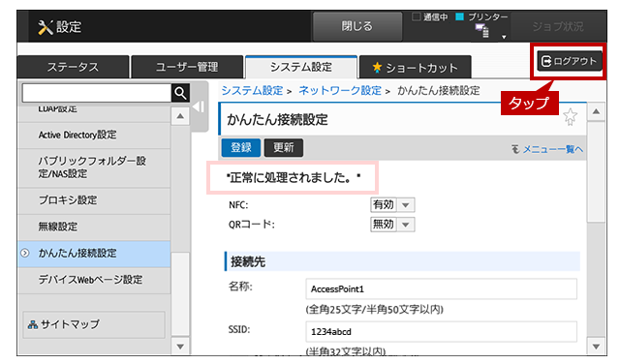The height and width of the screenshot is (364, 620).
Task: Open the printer status icon dropdown
Action: tap(504, 37)
